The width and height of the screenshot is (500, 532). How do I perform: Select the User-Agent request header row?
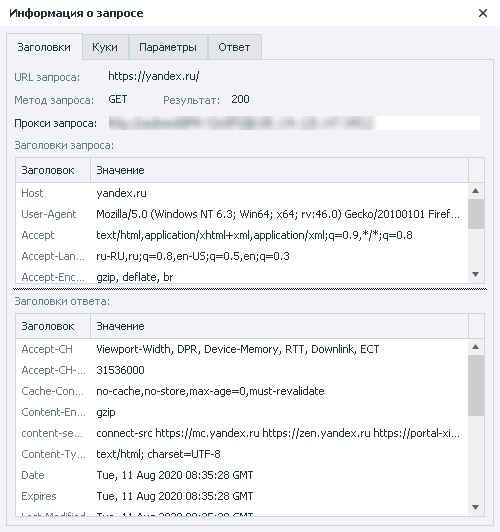point(242,214)
